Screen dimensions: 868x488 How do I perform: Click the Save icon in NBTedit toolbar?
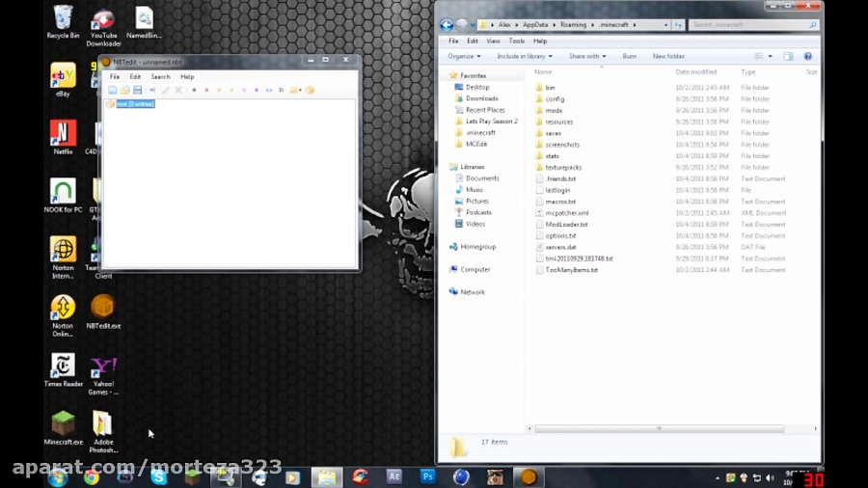138,90
